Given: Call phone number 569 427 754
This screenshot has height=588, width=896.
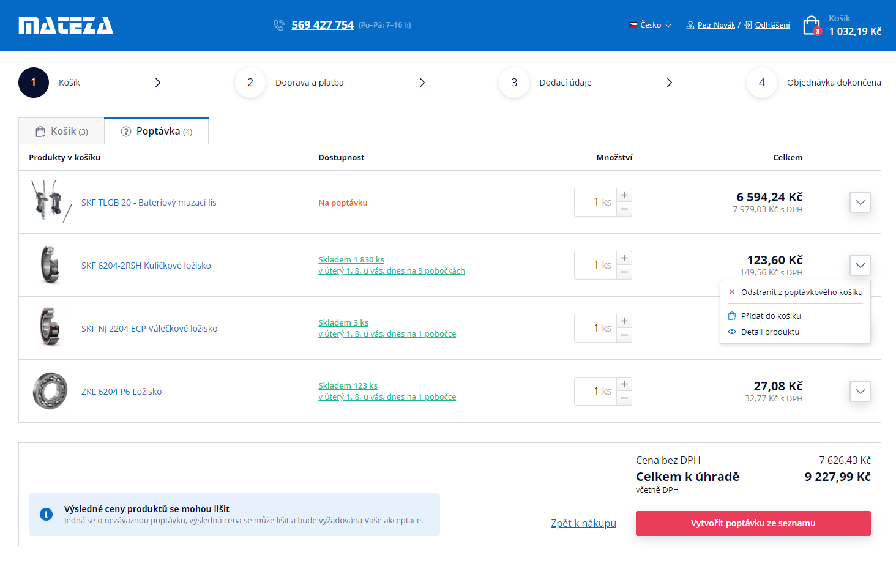Looking at the screenshot, I should coord(323,25).
